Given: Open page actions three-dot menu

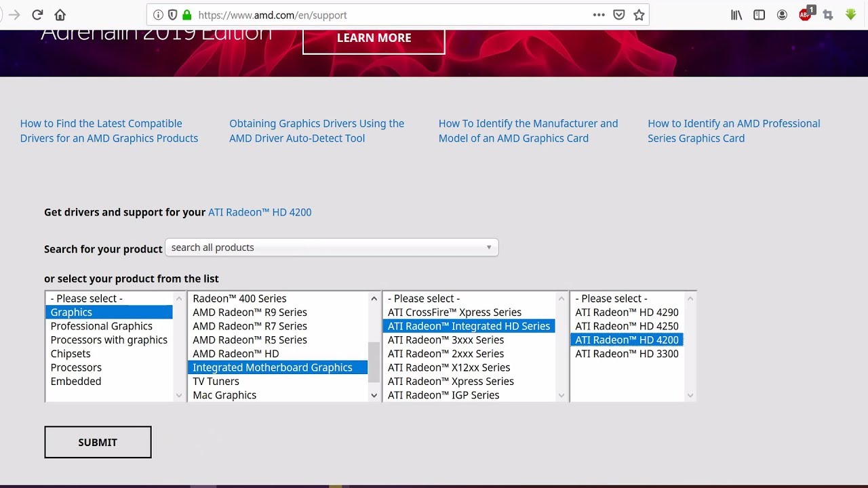Looking at the screenshot, I should coord(599,15).
